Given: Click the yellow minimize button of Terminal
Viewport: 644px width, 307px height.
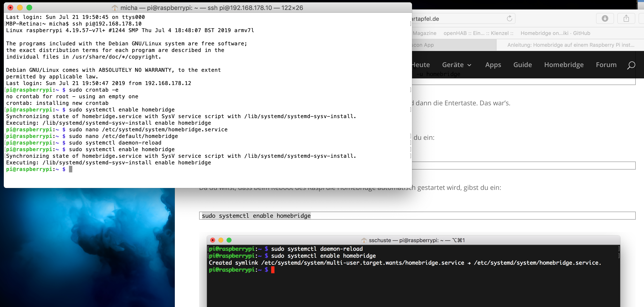Looking at the screenshot, I should click(x=20, y=8).
